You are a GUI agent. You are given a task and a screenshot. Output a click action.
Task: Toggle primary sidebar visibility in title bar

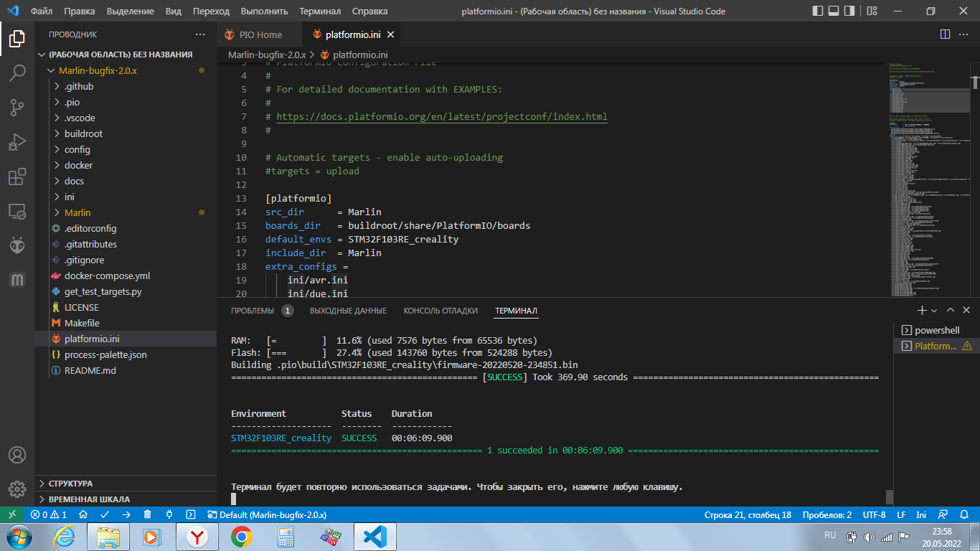(818, 11)
